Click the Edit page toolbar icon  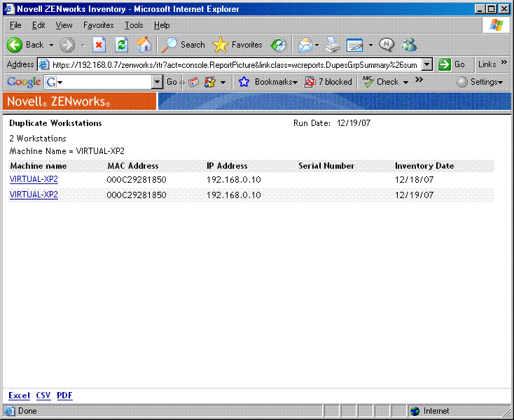coord(354,45)
